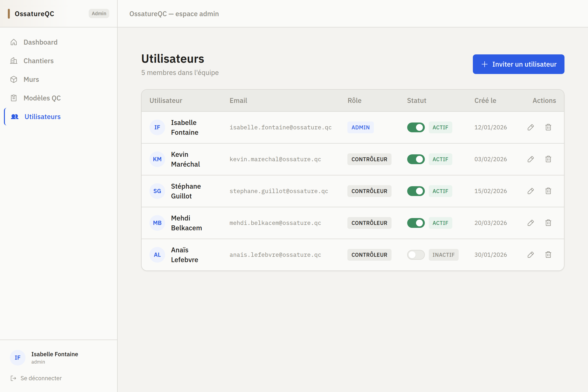Image resolution: width=588 pixels, height=392 pixels.
Task: Click the Utilisateurs people icon
Action: coord(15,117)
